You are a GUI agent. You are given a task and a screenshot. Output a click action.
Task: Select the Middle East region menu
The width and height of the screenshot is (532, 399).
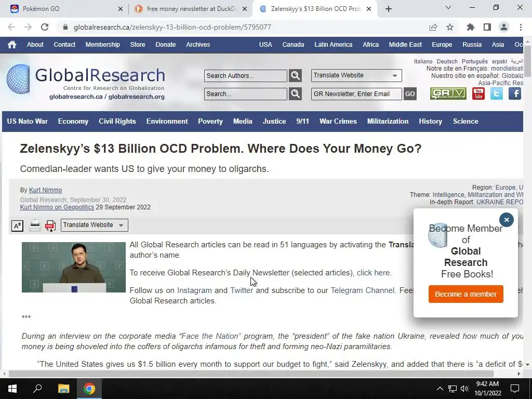click(x=405, y=45)
